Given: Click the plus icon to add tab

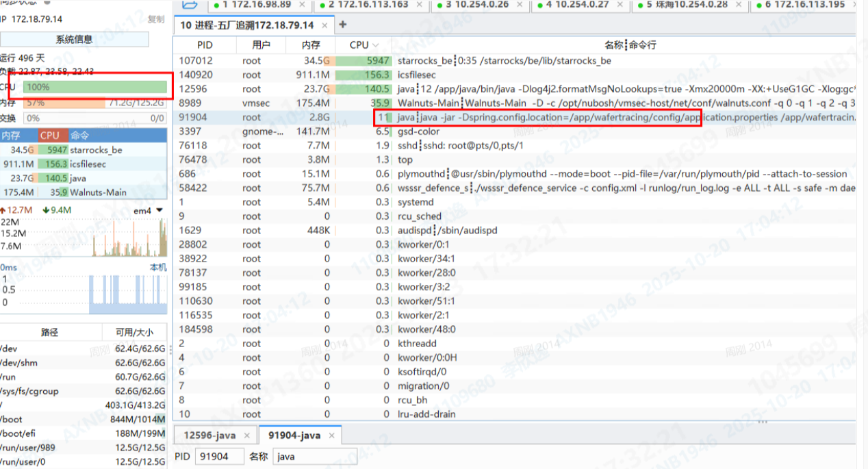Looking at the screenshot, I should click(343, 25).
